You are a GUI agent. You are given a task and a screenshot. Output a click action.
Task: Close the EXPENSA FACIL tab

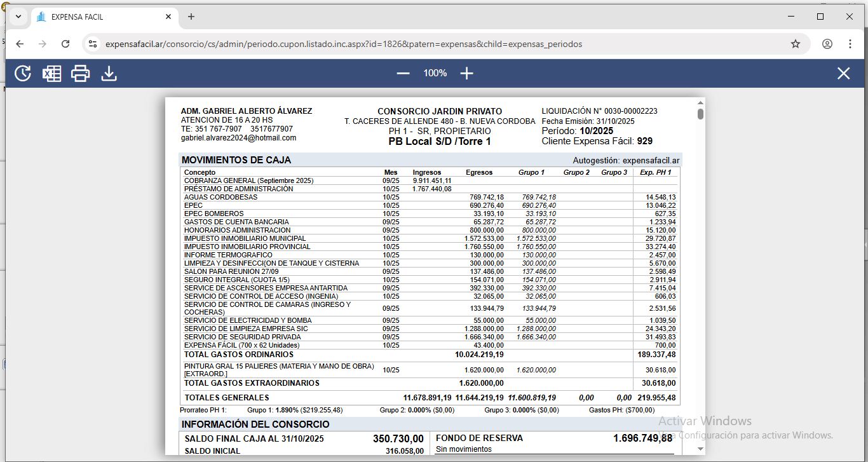(168, 17)
